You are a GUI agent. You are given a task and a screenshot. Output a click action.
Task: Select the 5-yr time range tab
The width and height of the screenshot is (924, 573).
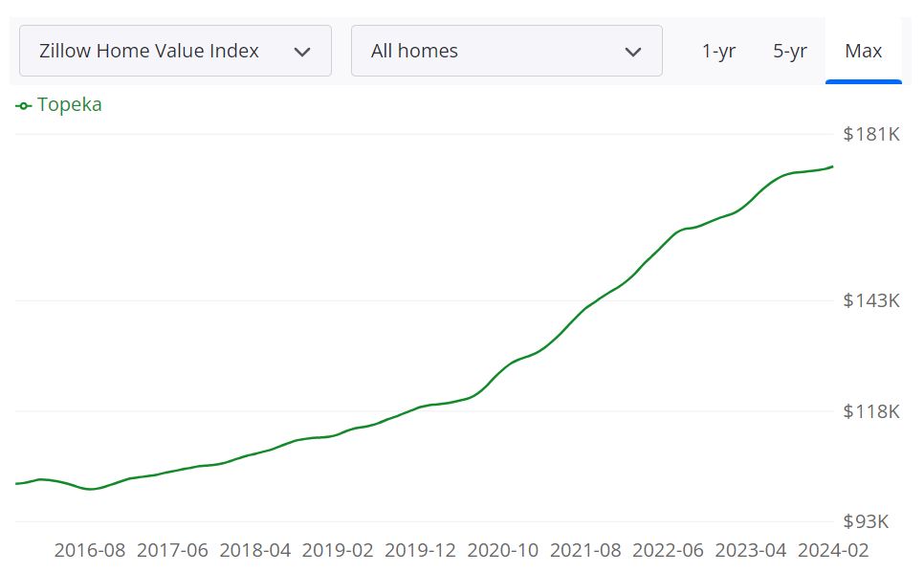(789, 51)
